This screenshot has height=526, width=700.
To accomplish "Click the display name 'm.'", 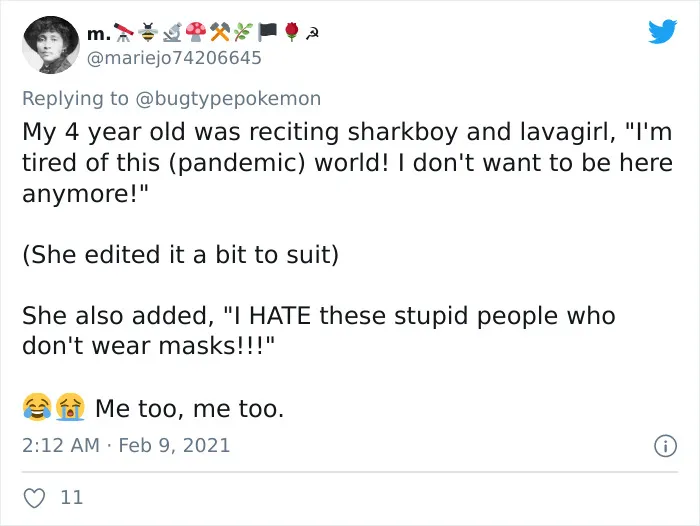I will 99,33.
